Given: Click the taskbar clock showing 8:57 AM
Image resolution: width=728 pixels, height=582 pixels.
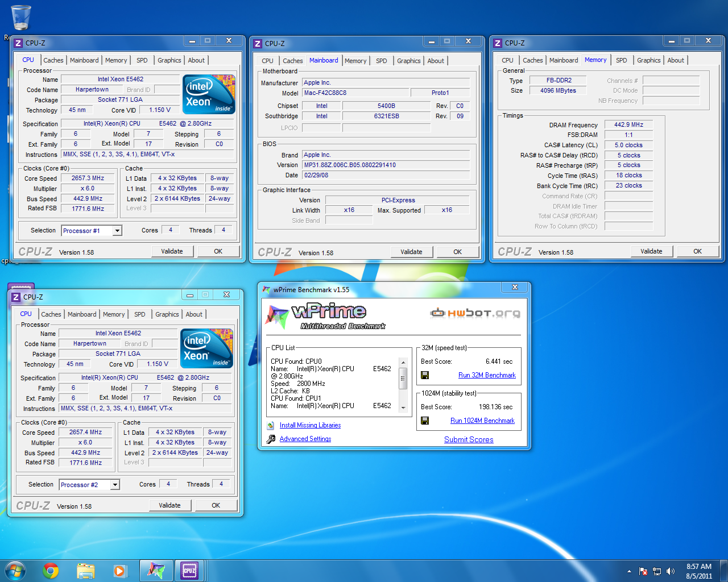Looking at the screenshot, I should coord(699,571).
